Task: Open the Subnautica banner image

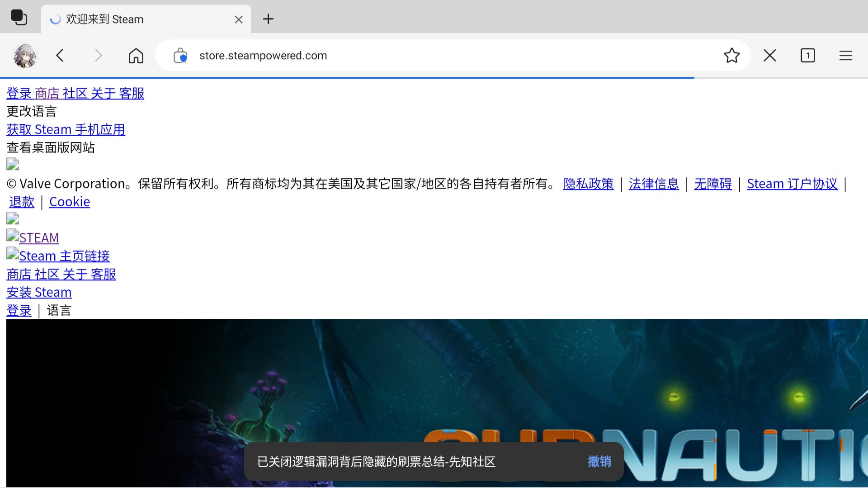Action: coord(437,403)
